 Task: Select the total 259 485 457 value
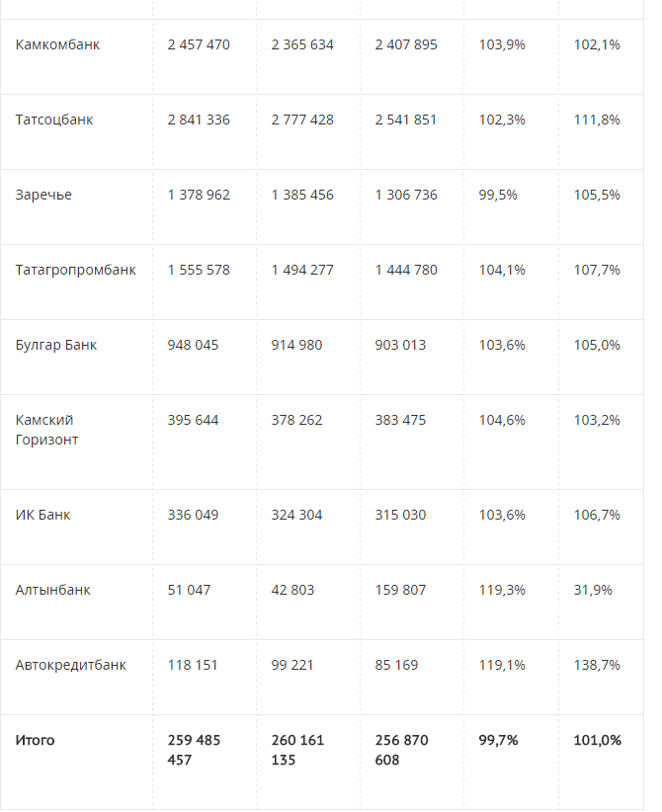tap(195, 750)
